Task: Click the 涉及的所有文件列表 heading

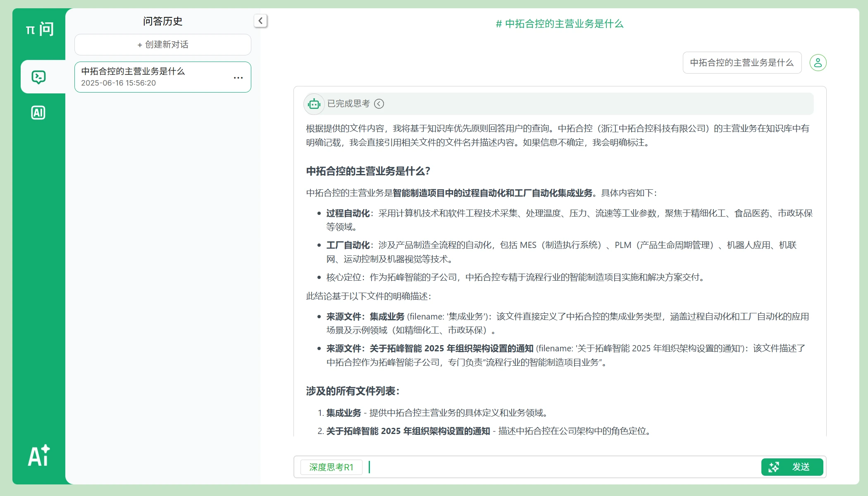Action: coord(353,391)
